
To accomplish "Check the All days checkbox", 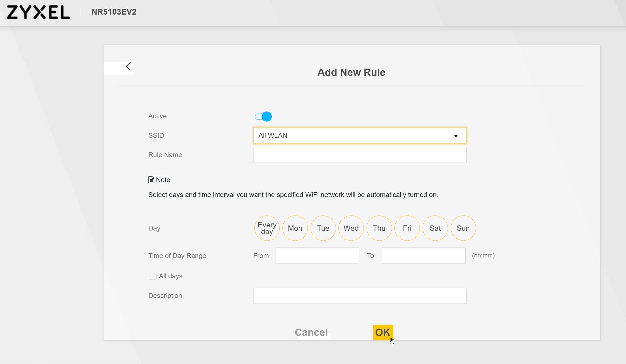I will (152, 276).
